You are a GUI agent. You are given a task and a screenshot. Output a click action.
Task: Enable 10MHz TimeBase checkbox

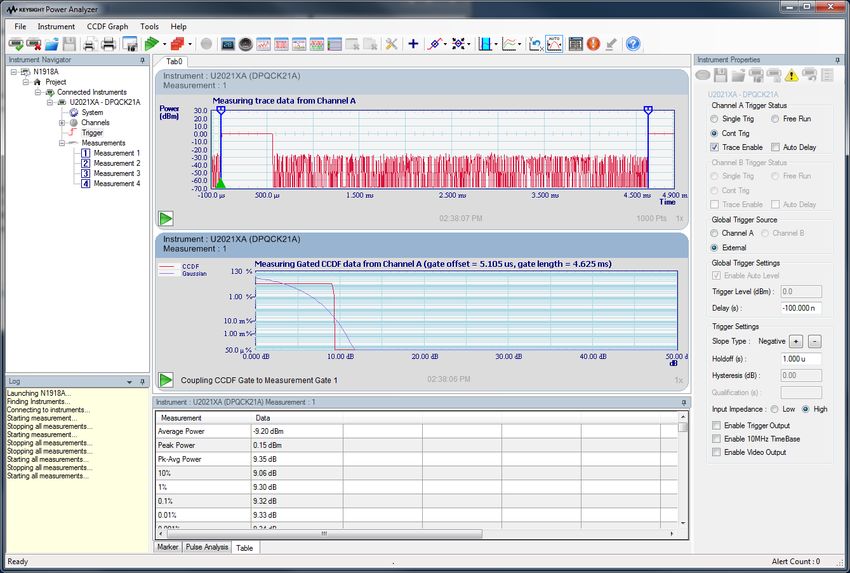tap(717, 439)
